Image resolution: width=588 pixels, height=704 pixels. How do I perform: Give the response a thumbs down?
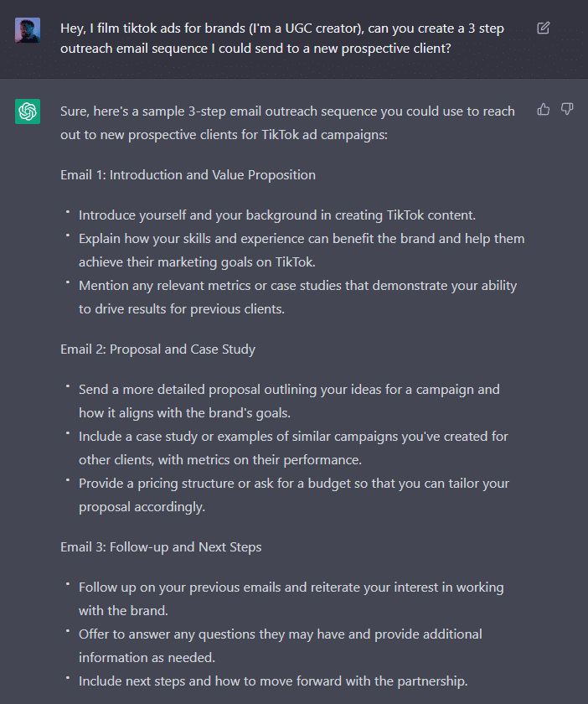(x=567, y=109)
